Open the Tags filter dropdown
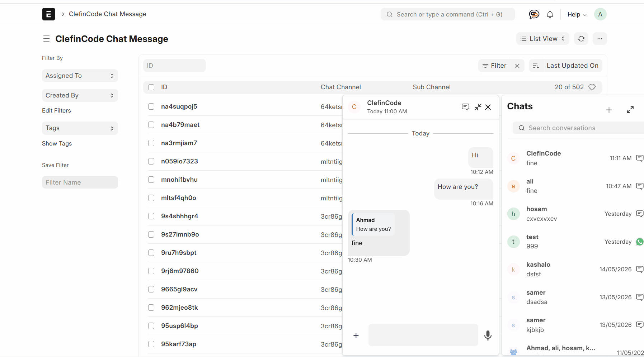The image size is (644, 357). coord(80,128)
